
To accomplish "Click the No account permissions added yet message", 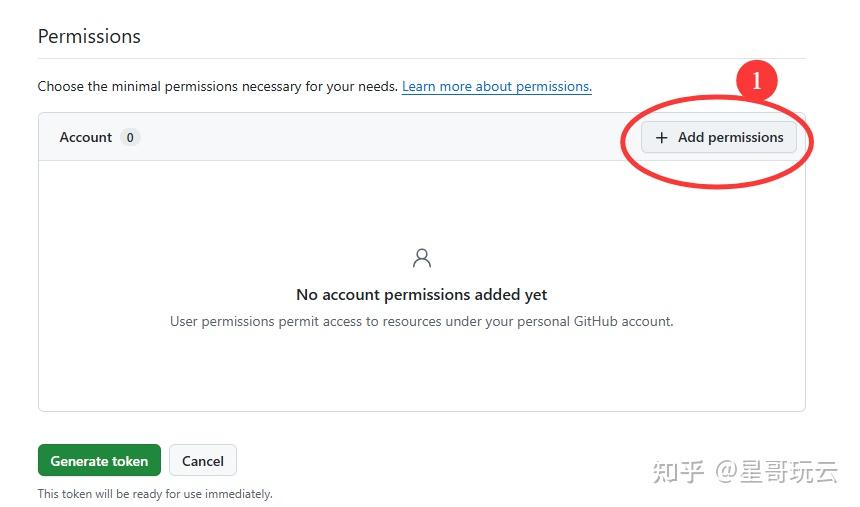I will click(x=421, y=295).
